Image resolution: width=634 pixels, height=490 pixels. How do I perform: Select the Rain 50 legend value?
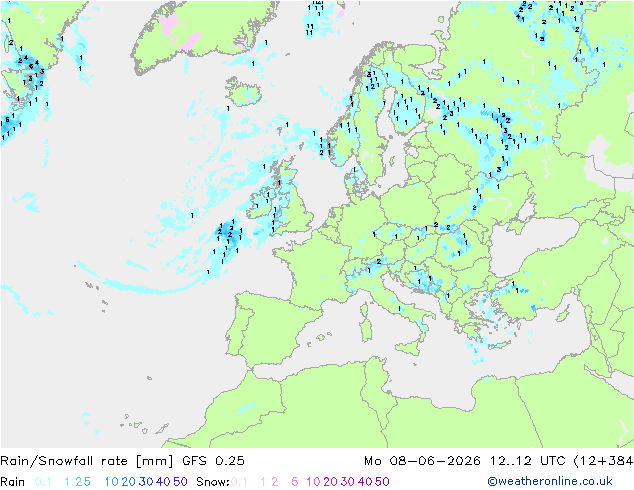[x=180, y=482]
